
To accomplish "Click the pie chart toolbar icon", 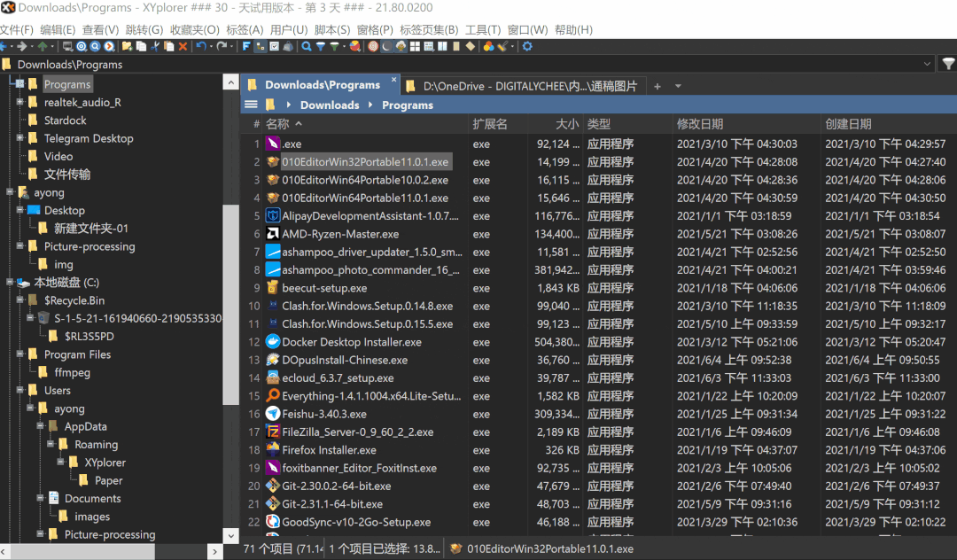I will pyautogui.click(x=354, y=46).
